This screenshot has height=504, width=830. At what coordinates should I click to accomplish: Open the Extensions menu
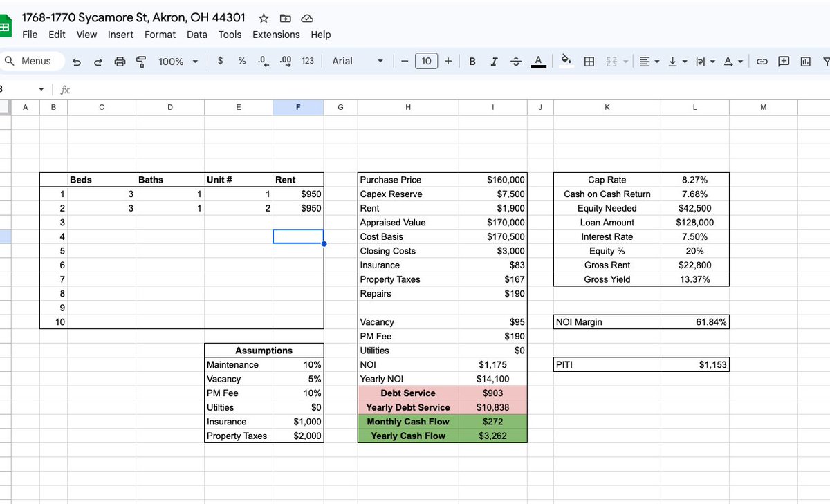tap(276, 35)
